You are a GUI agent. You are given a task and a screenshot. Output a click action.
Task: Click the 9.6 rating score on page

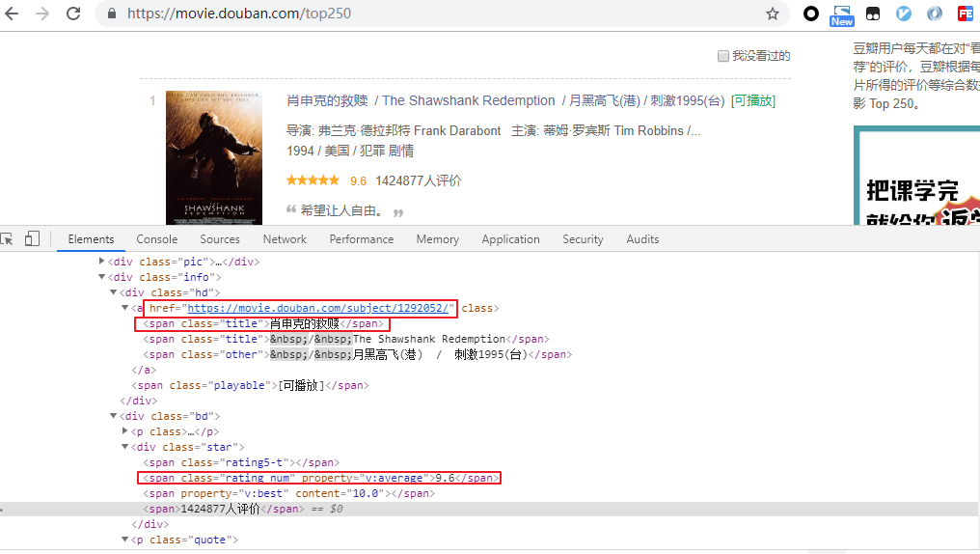click(358, 181)
